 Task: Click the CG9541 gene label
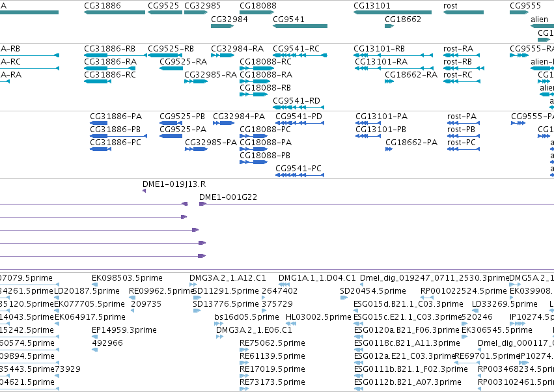coord(288,19)
